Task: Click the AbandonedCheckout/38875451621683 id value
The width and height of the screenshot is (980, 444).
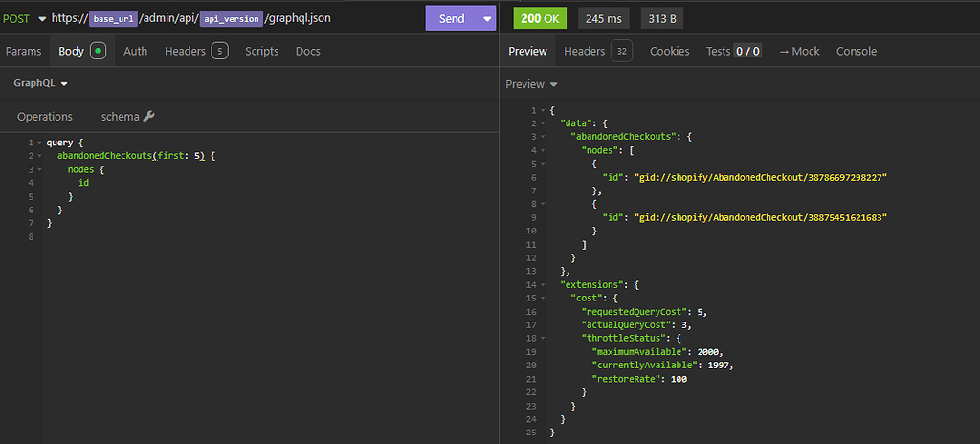Action: (x=761, y=217)
